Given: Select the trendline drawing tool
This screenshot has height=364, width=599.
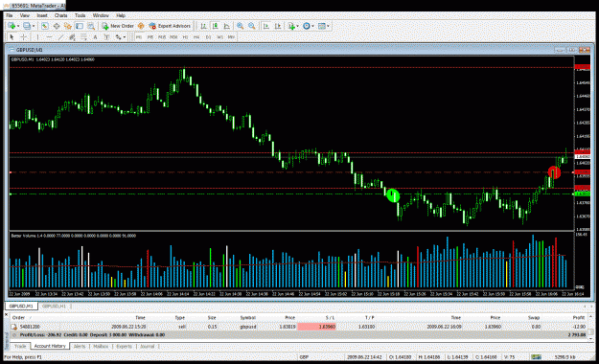Looking at the screenshot, I should point(60,37).
